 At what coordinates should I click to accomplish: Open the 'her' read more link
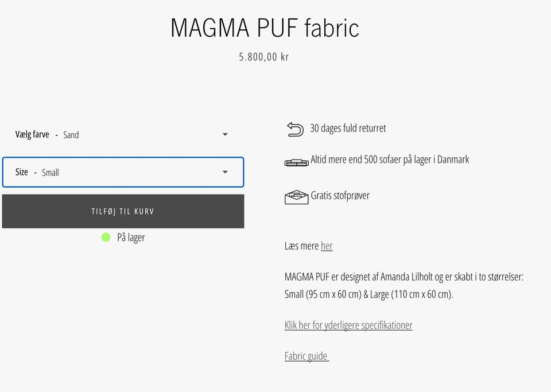click(327, 246)
